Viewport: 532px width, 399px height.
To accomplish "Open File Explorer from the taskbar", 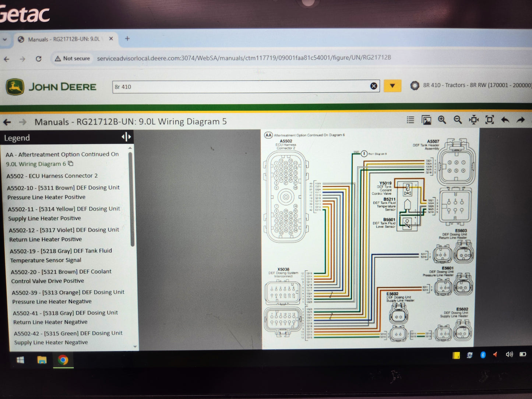I will (42, 360).
